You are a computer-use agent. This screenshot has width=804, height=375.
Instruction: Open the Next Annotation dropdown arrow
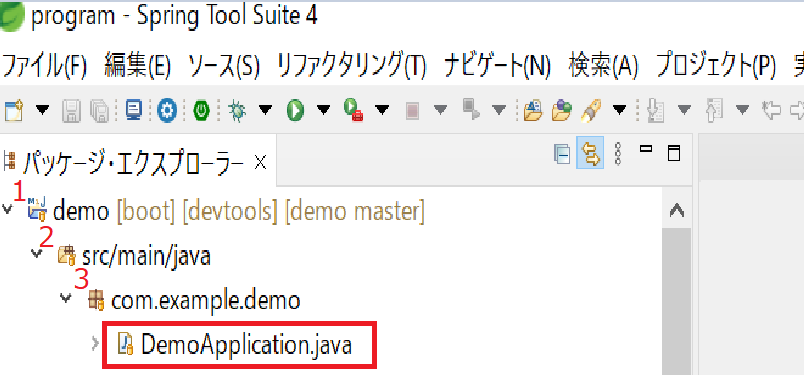(685, 110)
